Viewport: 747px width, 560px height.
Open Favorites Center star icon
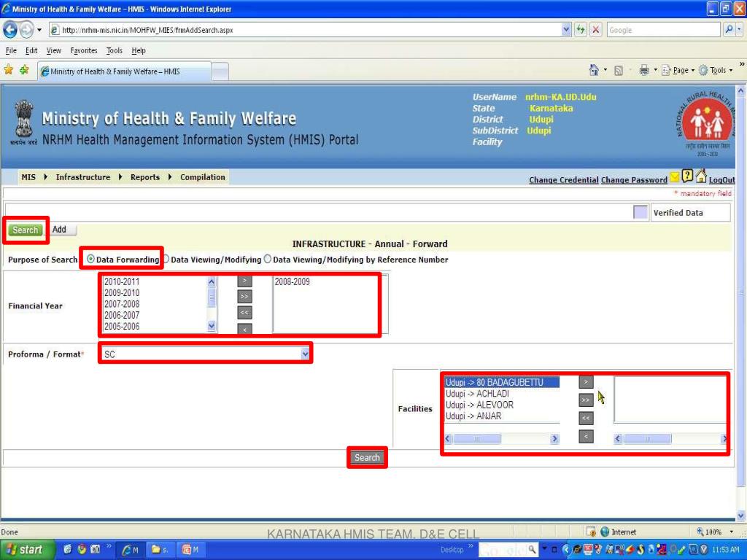pos(9,71)
